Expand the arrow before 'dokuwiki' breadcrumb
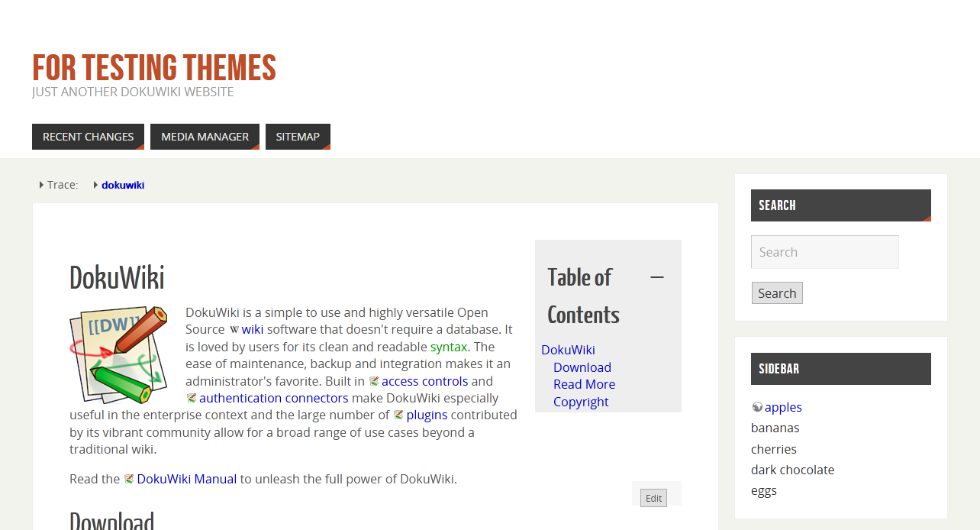 pos(95,185)
